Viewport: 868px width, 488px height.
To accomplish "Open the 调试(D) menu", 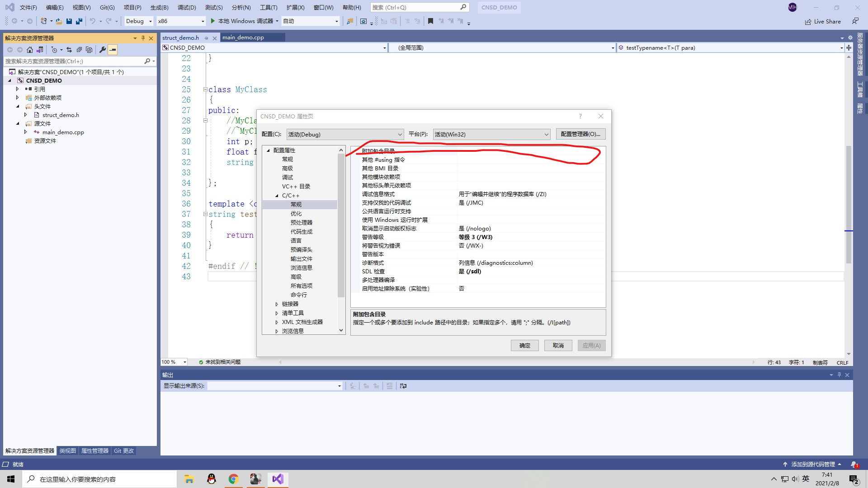I will point(187,7).
